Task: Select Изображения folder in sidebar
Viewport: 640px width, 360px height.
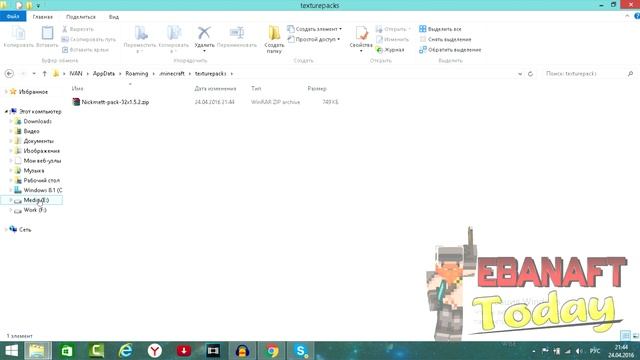Action: click(x=42, y=151)
